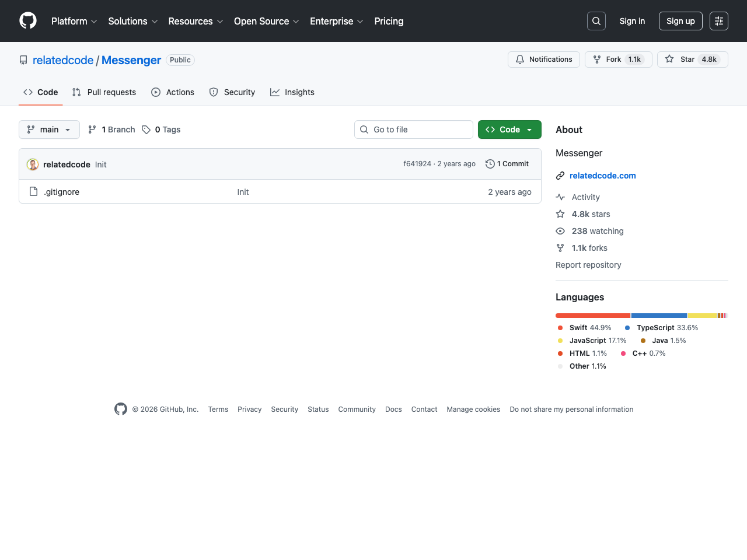The width and height of the screenshot is (747, 560).
Task: Fork the Messenger repository
Action: click(618, 60)
